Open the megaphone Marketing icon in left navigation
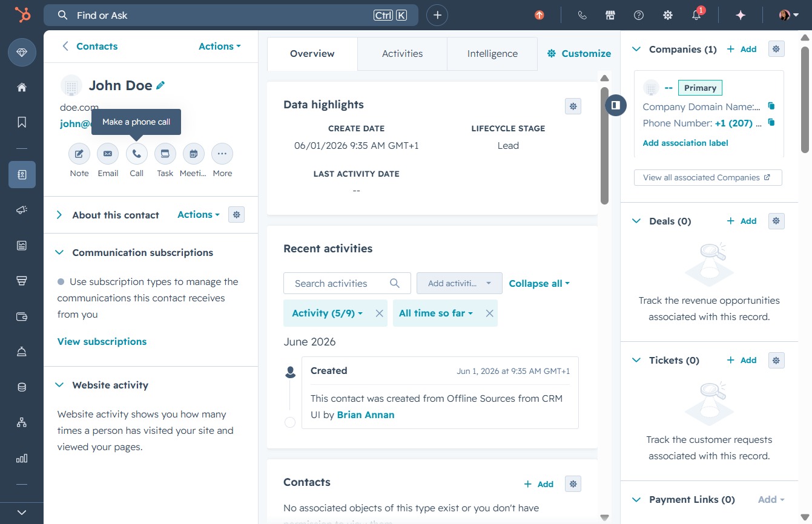Viewport: 812px width, 524px height. (22, 210)
